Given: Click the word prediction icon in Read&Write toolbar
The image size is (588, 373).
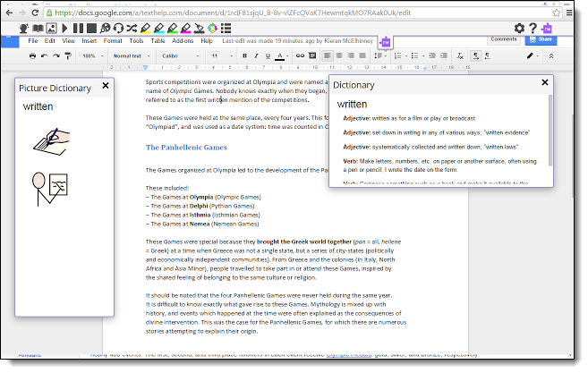Looking at the screenshot, I should pos(24,29).
